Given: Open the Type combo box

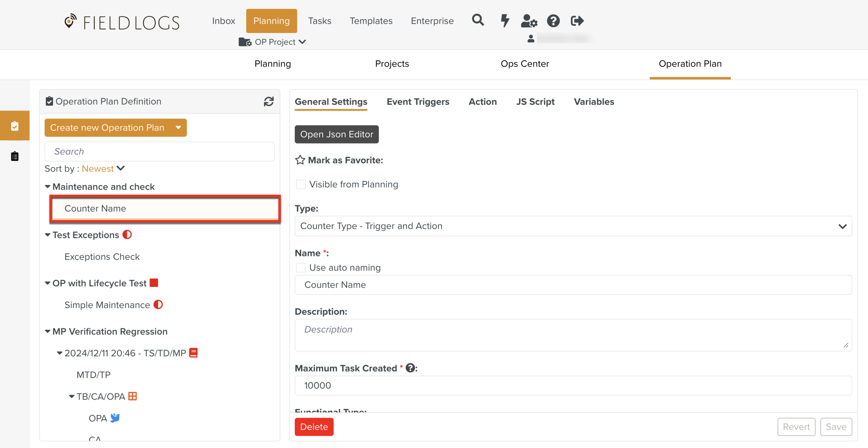Looking at the screenshot, I should 573,226.
